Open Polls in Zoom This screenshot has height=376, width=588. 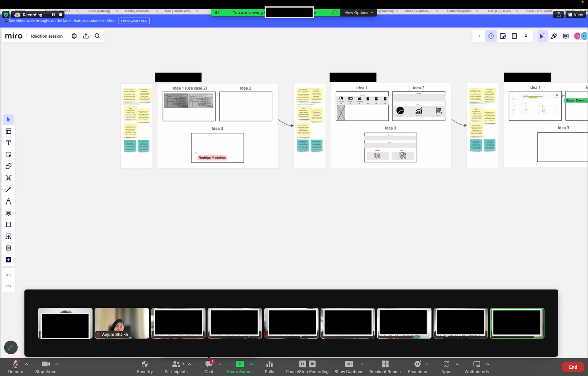(x=269, y=367)
